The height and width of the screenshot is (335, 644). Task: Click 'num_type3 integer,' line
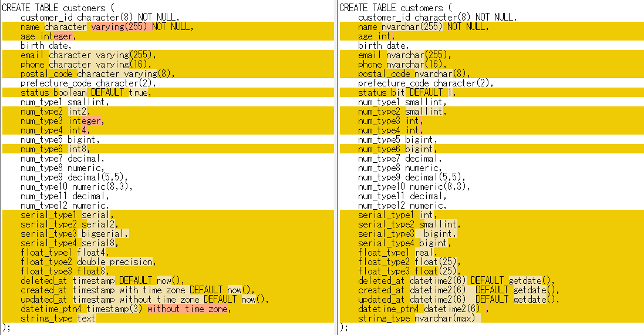62,121
